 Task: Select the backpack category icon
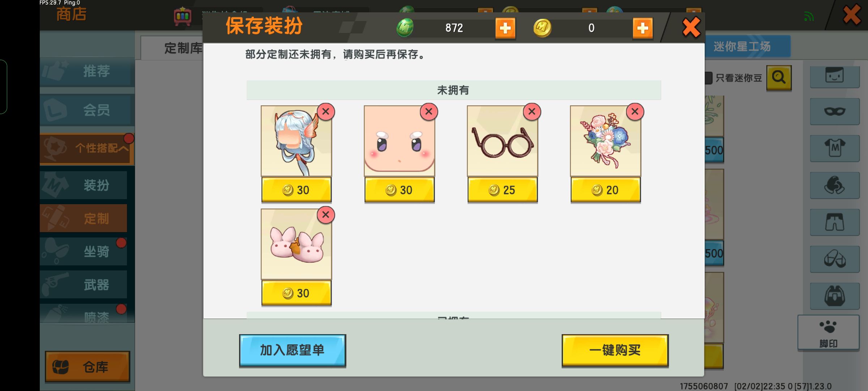(x=834, y=296)
